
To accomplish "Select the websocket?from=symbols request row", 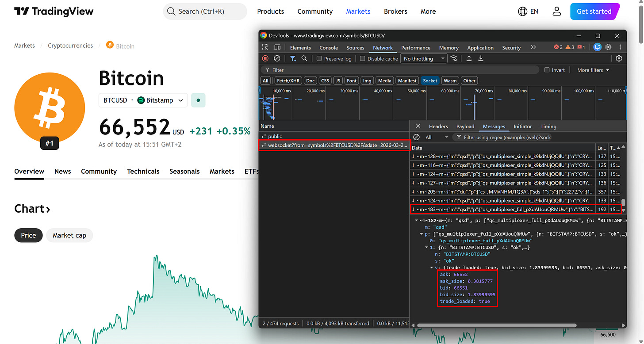I will pyautogui.click(x=334, y=145).
